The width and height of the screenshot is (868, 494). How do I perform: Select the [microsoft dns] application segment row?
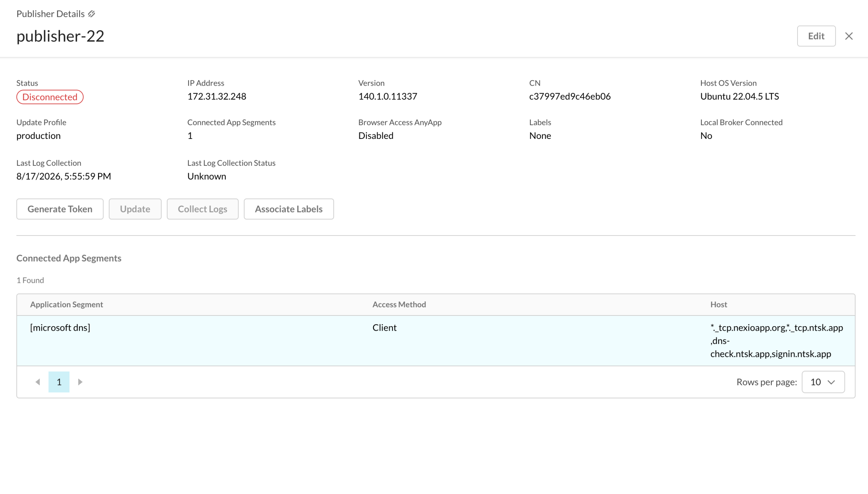pos(436,341)
